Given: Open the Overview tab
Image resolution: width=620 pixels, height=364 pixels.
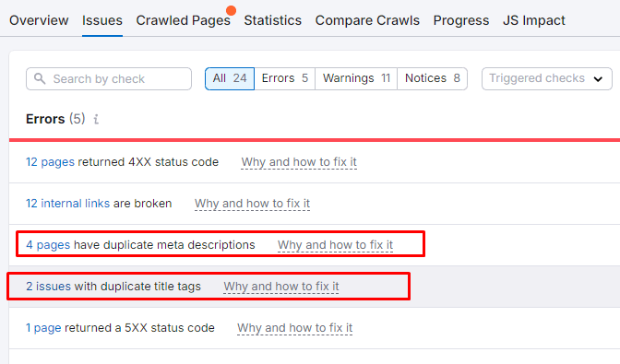Looking at the screenshot, I should [x=39, y=20].
